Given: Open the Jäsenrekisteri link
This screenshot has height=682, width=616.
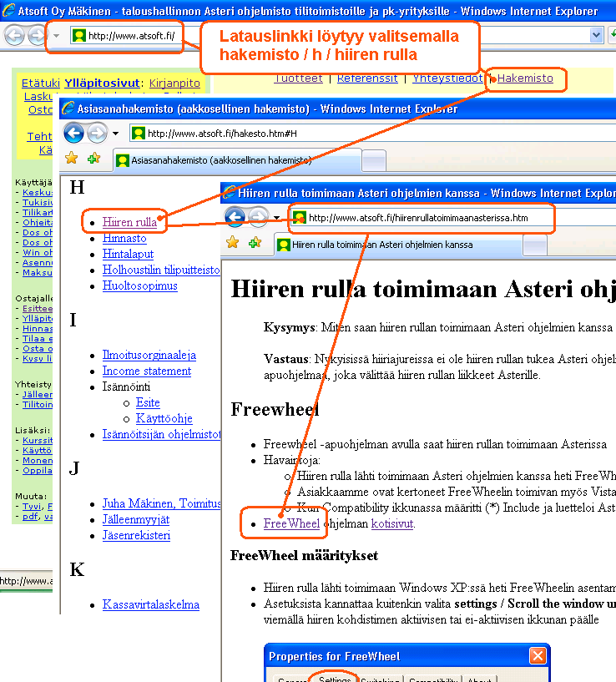Looking at the screenshot, I should [137, 535].
